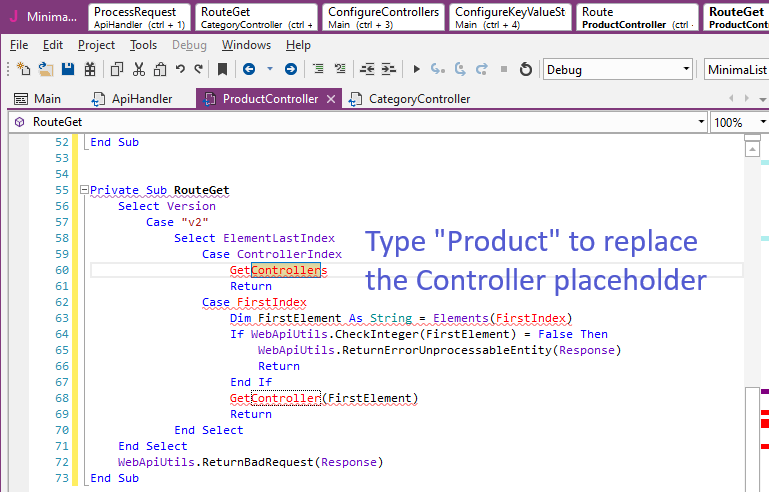Screen dimensions: 769x492
Task: Click the MinimaList combo box
Action: (736, 69)
